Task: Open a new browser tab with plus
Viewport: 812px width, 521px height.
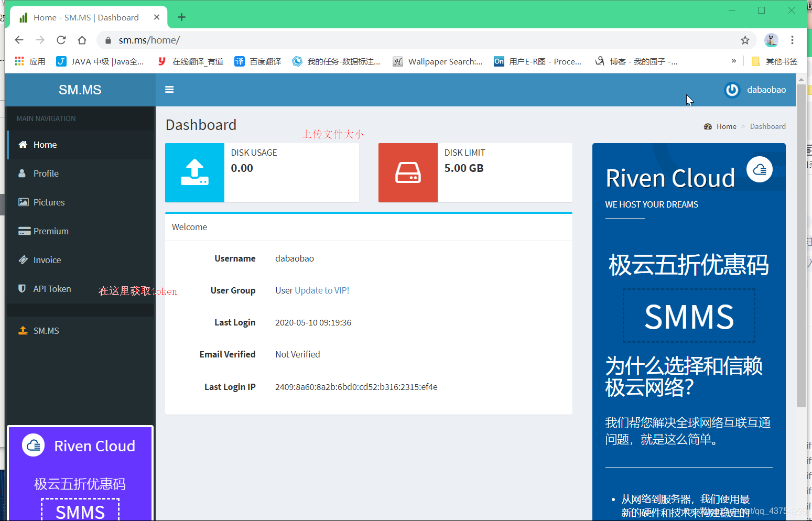Action: [181, 17]
